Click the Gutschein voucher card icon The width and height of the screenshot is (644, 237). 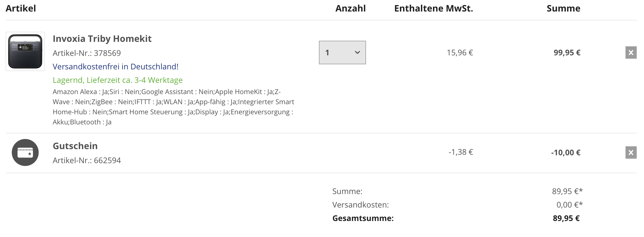point(25,152)
